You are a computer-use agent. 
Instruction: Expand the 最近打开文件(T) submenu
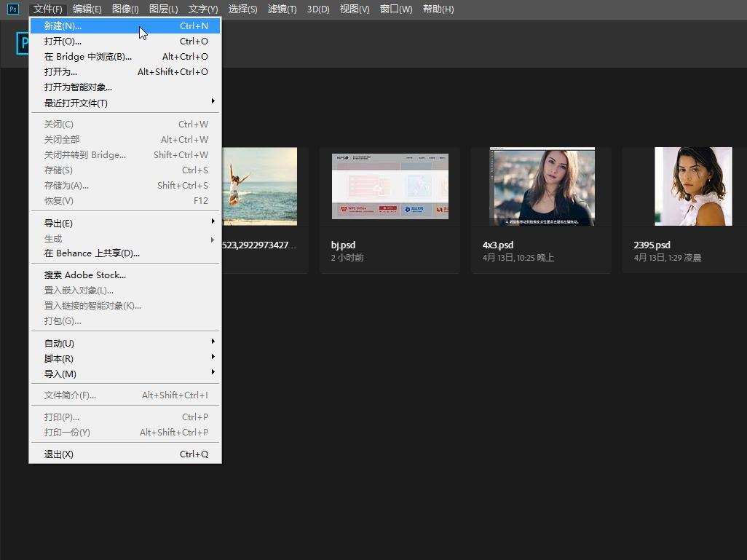pyautogui.click(x=76, y=103)
